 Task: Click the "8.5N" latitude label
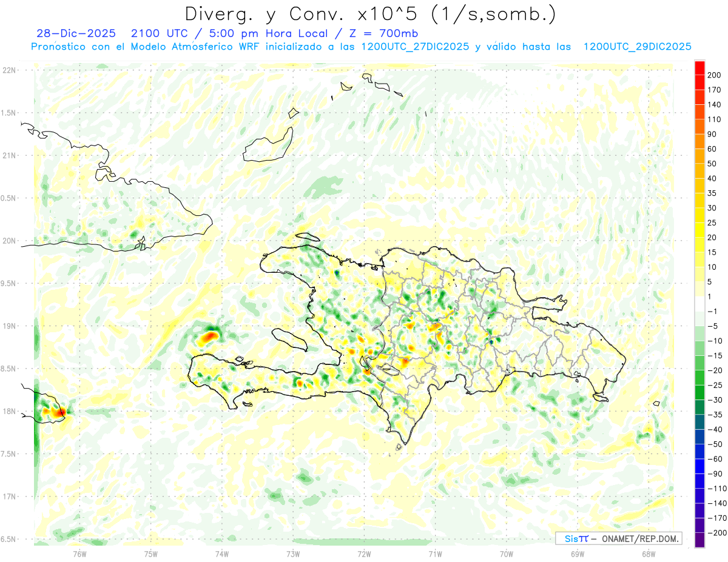point(9,369)
